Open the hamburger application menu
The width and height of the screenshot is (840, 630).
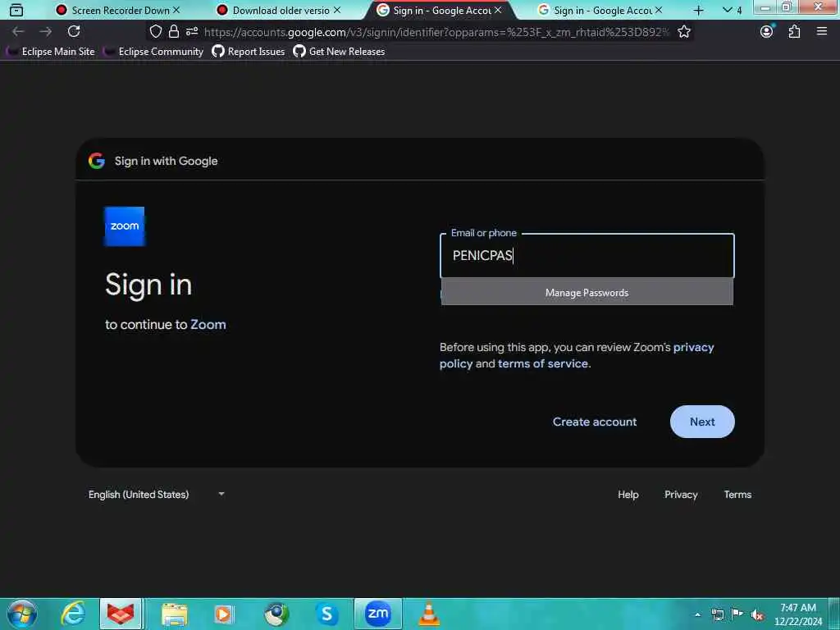[x=822, y=32]
